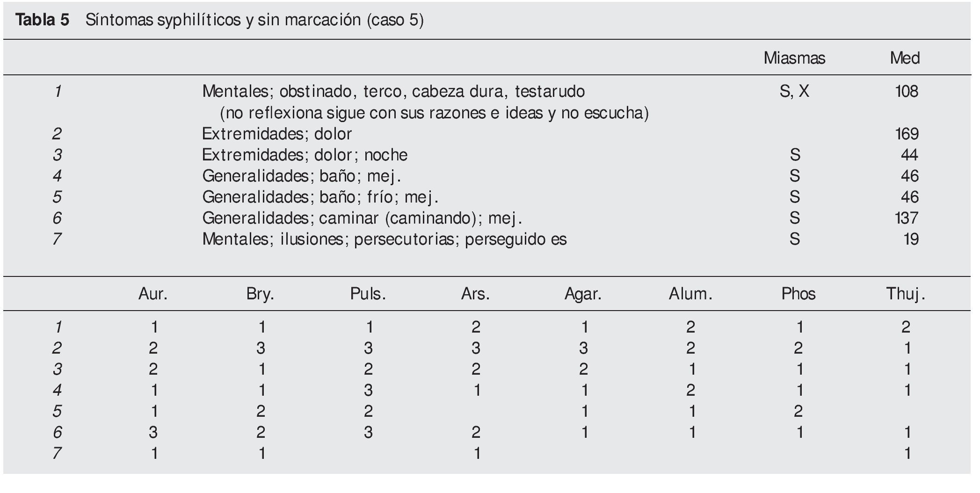The image size is (980, 493).
Task: Select the Ars. remedy column header
Action: [475, 294]
